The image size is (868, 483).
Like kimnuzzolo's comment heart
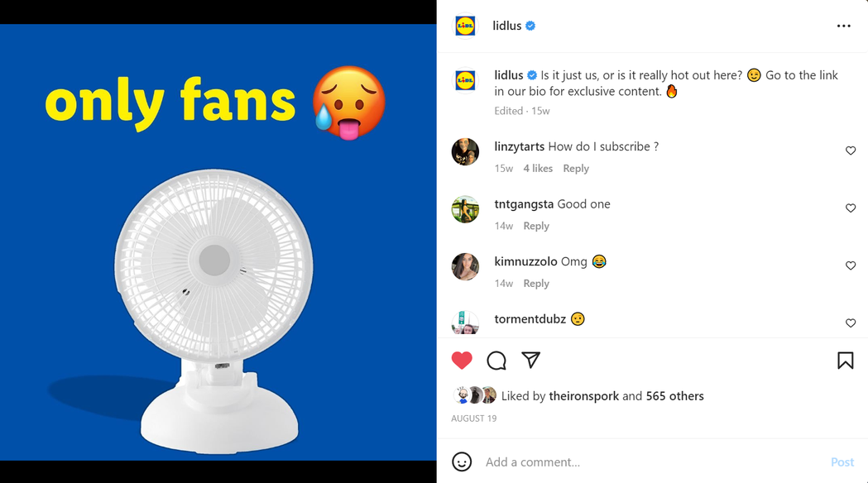point(851,265)
